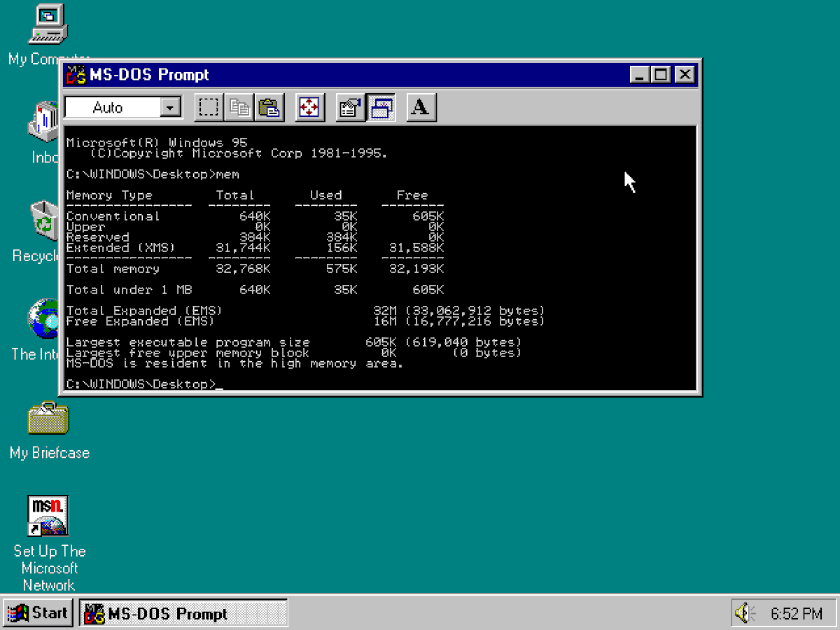
Task: Select the Recycle Bin desktop icon
Action: pyautogui.click(x=46, y=220)
